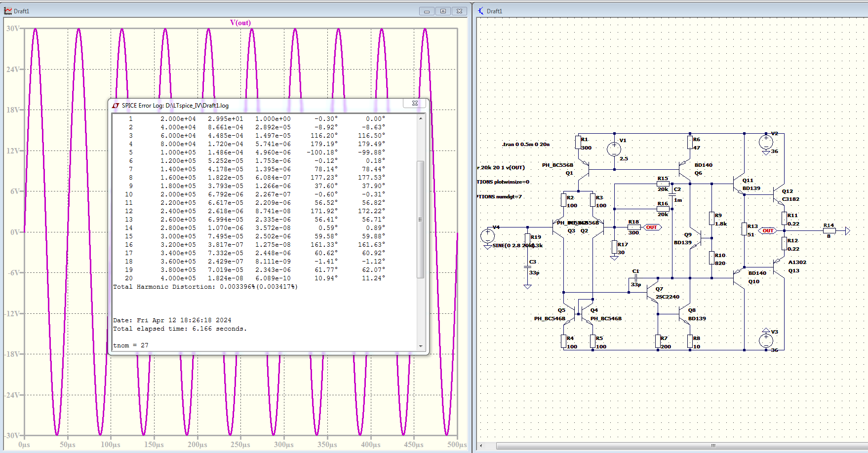Click the Error Log scrollbar up arrow
The image size is (868, 453).
tap(421, 118)
